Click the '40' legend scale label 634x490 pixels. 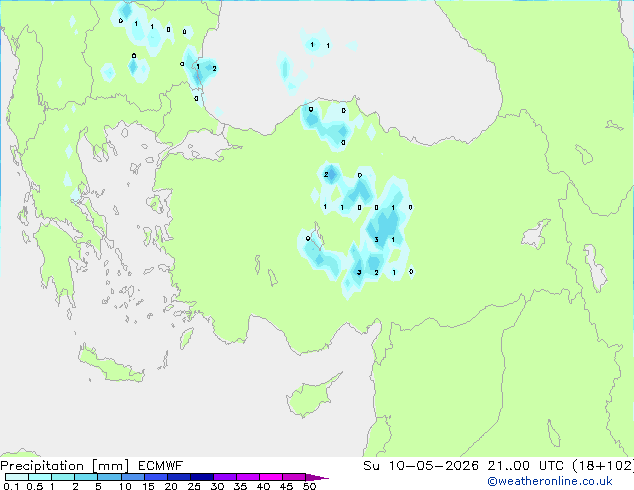(263, 486)
